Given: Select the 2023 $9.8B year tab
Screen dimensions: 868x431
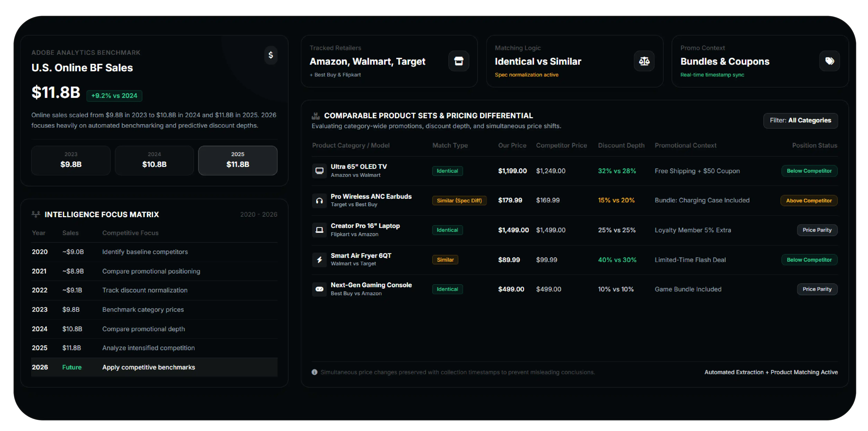Looking at the screenshot, I should (71, 160).
